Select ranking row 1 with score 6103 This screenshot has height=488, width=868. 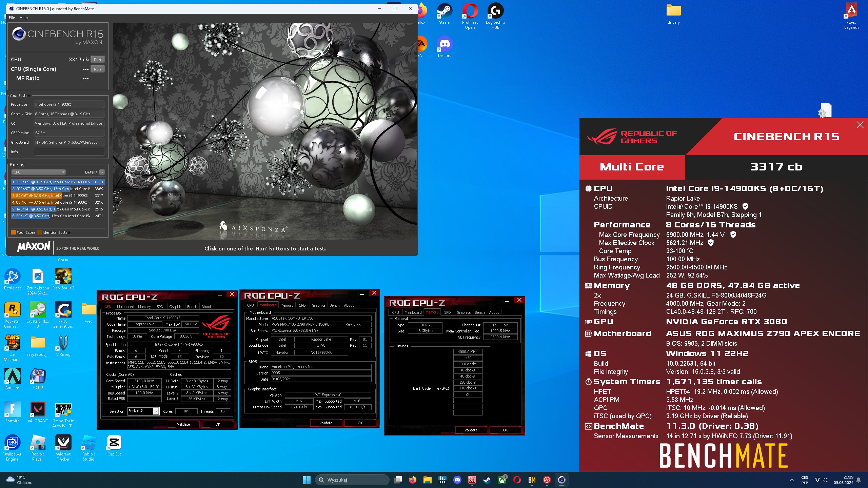pos(58,182)
